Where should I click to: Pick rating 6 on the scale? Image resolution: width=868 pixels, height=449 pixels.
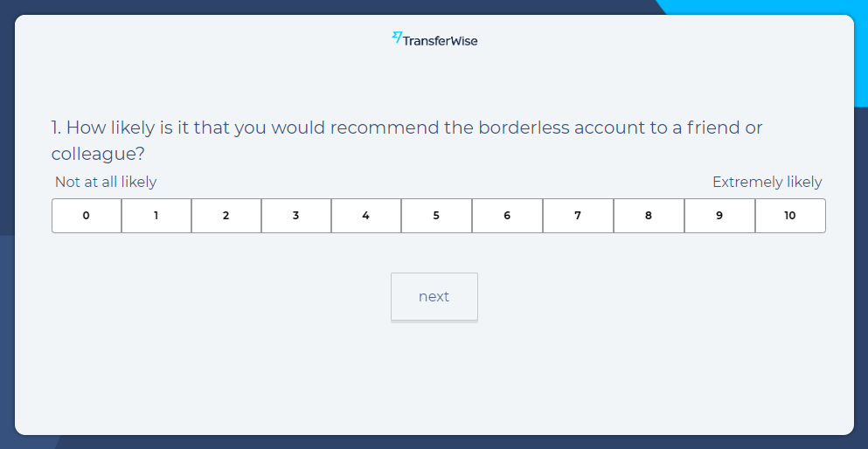click(x=507, y=216)
